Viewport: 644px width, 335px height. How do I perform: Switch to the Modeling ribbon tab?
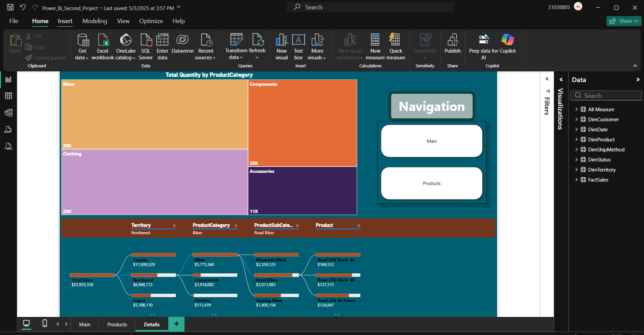tap(95, 21)
